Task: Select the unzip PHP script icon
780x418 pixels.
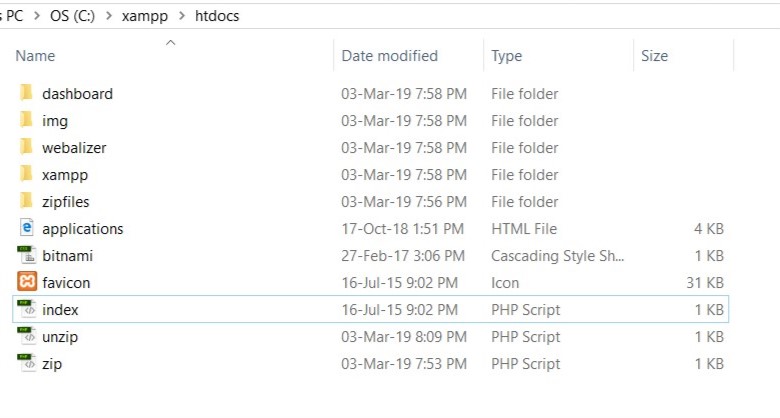Action: tap(26, 336)
